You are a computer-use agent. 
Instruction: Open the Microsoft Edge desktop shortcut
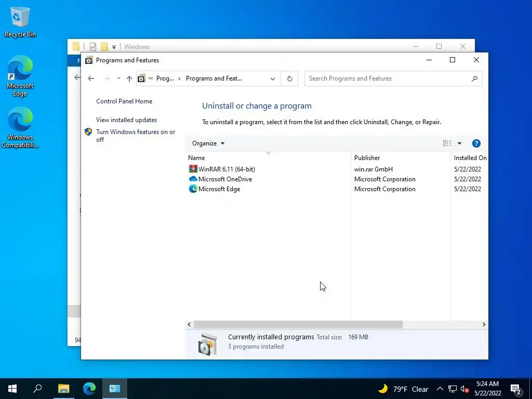pyautogui.click(x=20, y=76)
